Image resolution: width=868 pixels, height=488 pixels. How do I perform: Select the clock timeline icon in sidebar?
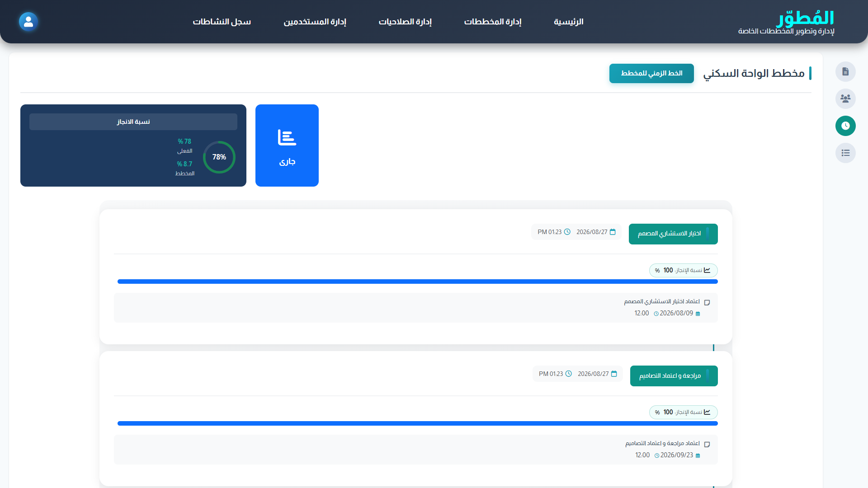[x=845, y=126]
